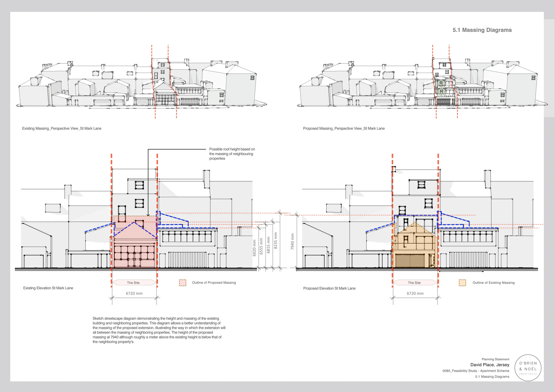Select the Proposed Massing Perspective View caption

coord(343,128)
